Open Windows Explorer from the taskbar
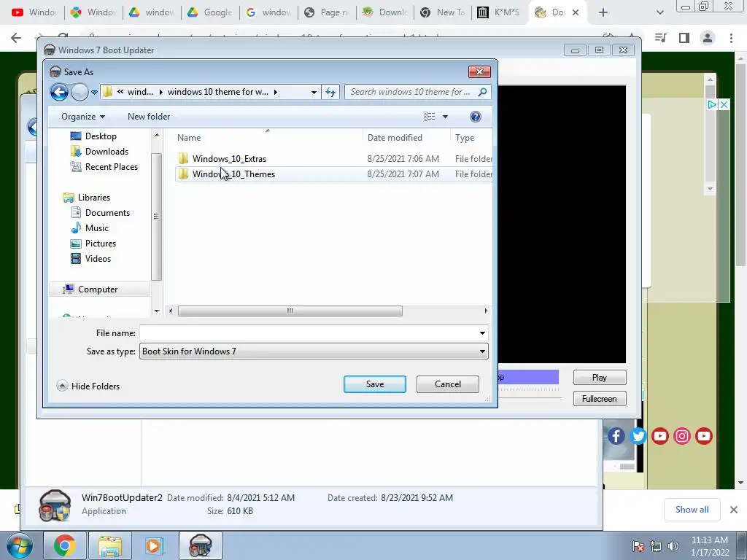Viewport: 747px width, 560px height. [110, 545]
